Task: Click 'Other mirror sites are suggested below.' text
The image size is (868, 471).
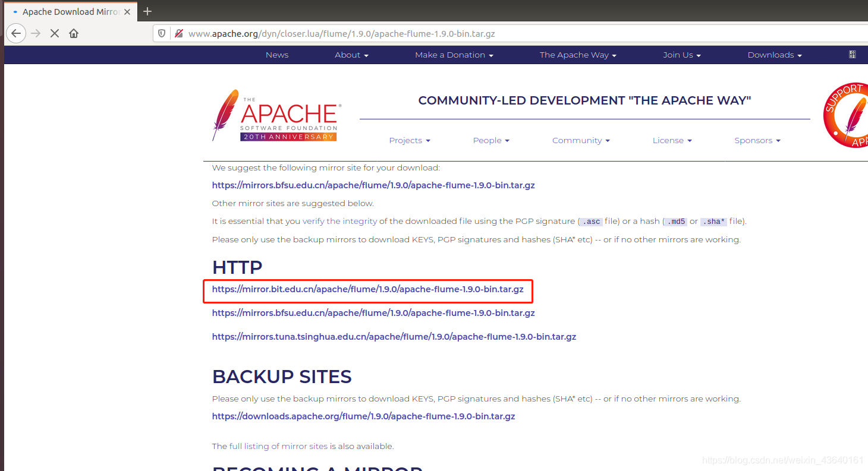Action: click(x=293, y=203)
